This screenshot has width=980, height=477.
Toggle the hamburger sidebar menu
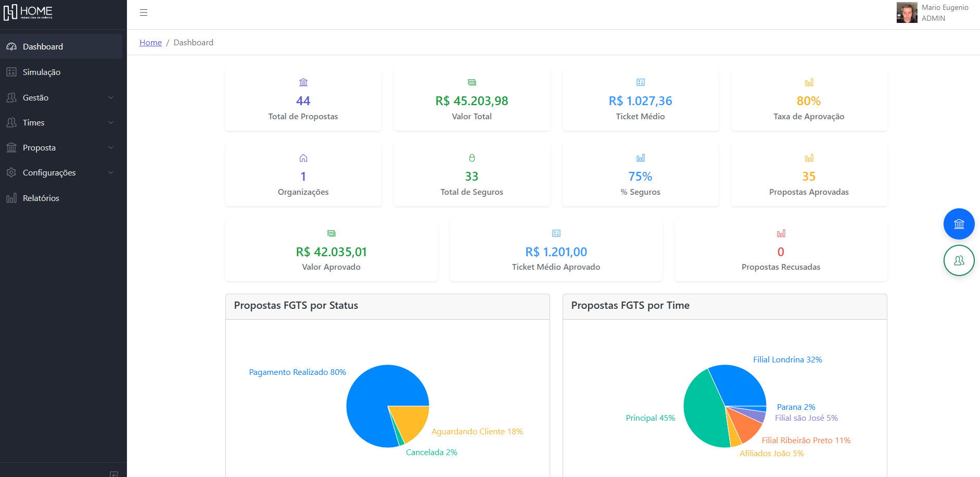(144, 12)
